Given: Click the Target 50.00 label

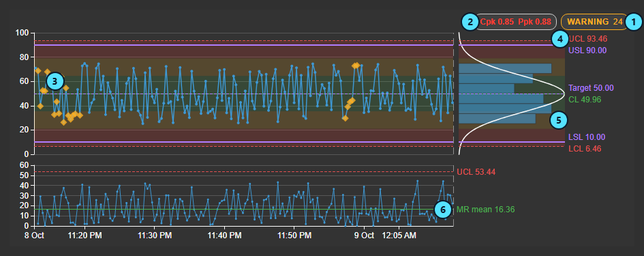Looking at the screenshot, I should click(591, 87).
